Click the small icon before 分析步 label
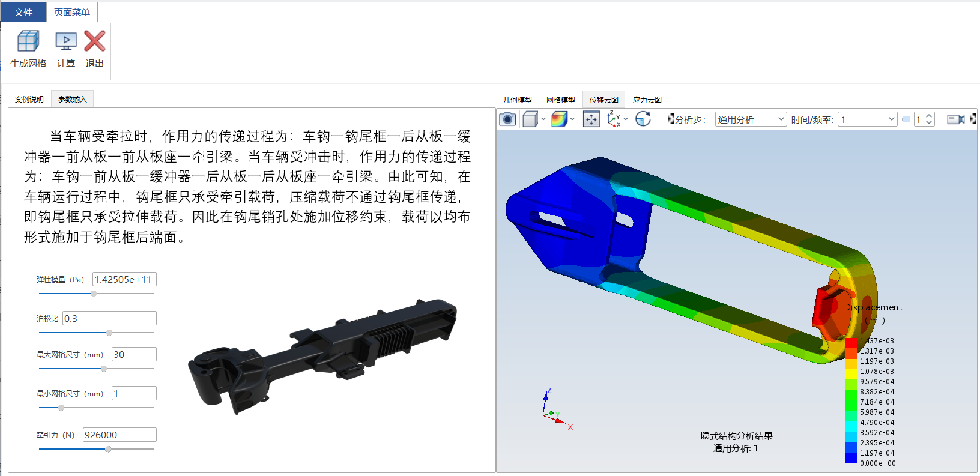This screenshot has height=476, width=980. [x=671, y=119]
